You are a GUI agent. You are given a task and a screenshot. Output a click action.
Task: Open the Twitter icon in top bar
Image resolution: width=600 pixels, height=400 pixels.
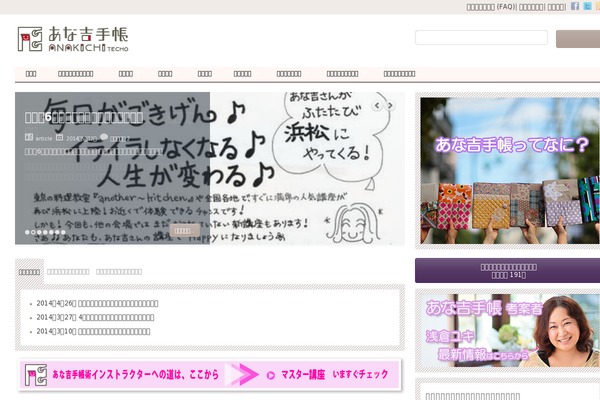pos(587,6)
